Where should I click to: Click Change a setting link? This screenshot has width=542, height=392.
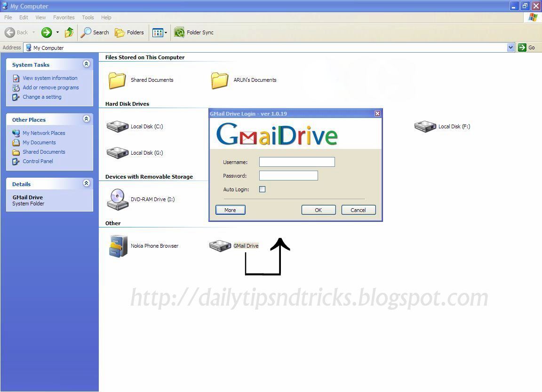coord(42,97)
